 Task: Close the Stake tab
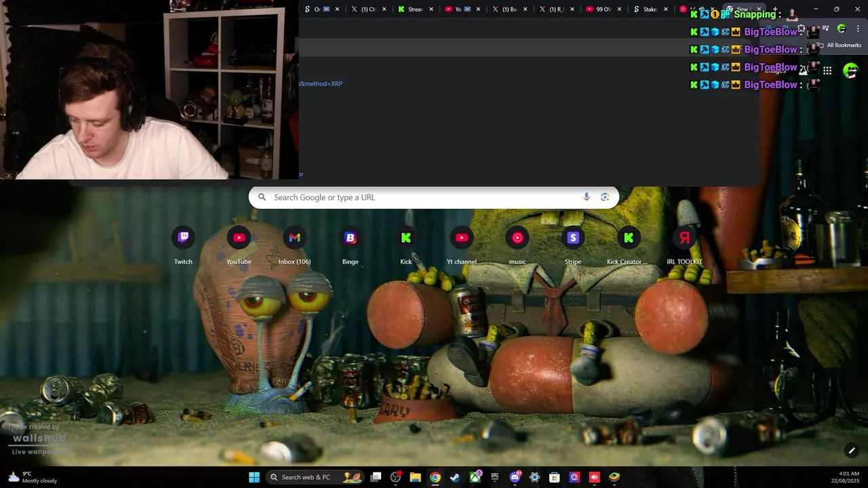click(665, 9)
